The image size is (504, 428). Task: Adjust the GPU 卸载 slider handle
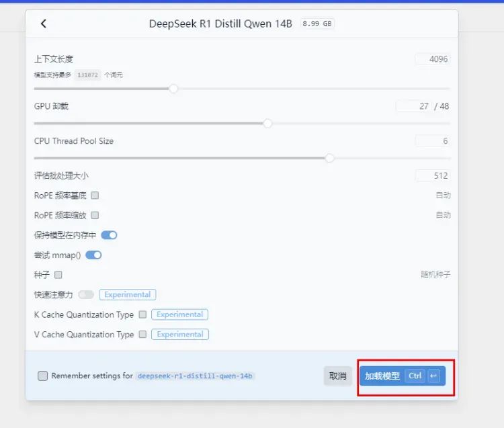pyautogui.click(x=267, y=124)
